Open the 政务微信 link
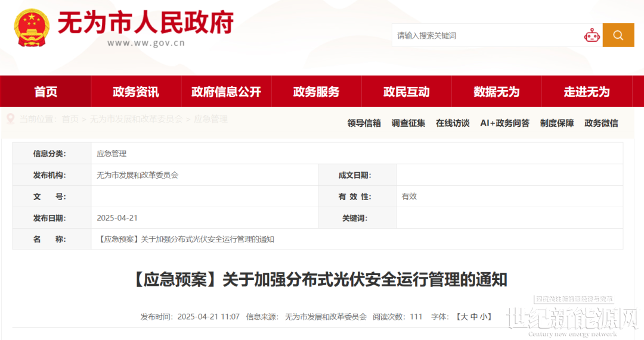 tap(601, 123)
